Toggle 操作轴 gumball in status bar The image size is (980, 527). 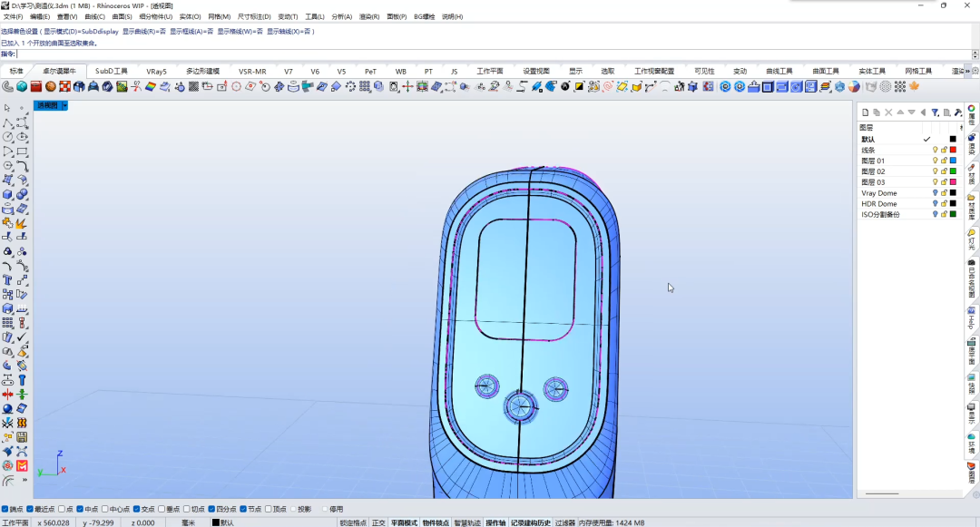point(495,522)
